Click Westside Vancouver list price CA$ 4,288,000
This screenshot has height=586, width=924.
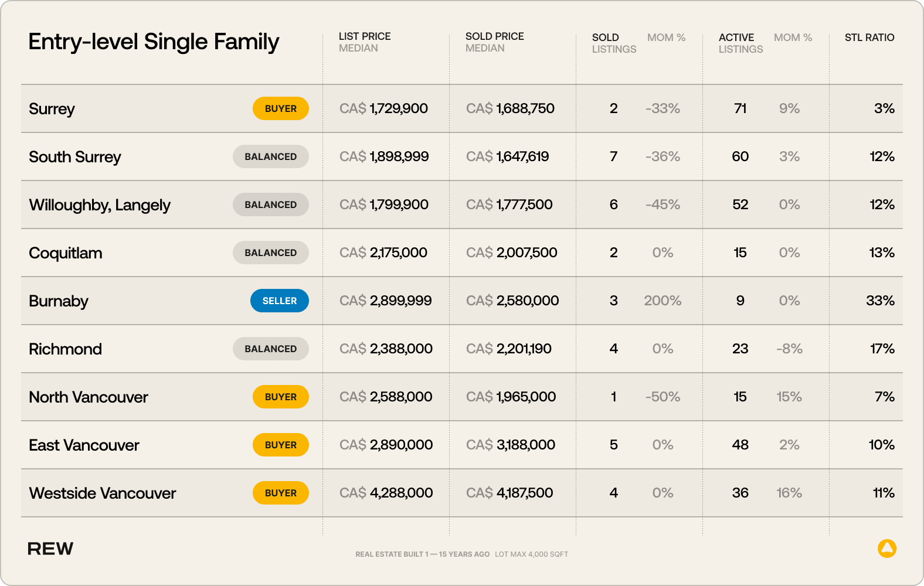coord(386,493)
